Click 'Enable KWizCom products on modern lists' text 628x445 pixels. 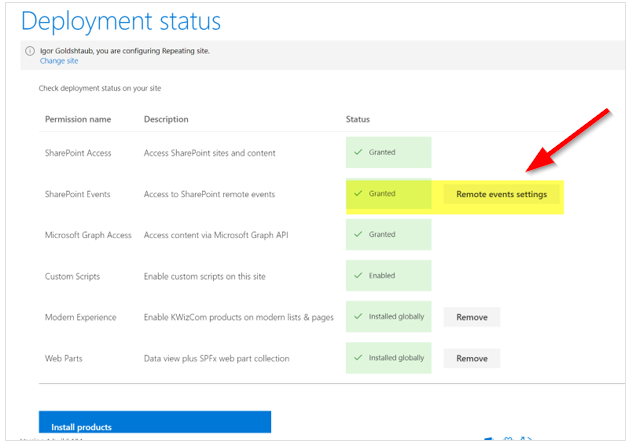pos(239,317)
